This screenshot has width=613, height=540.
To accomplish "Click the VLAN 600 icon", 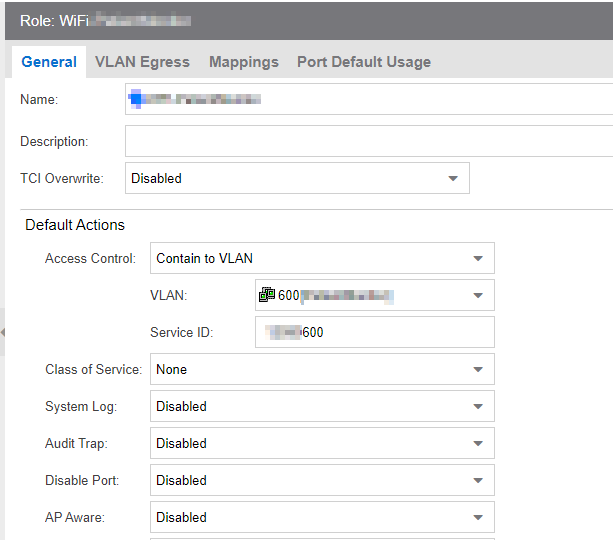I will pyautogui.click(x=267, y=295).
